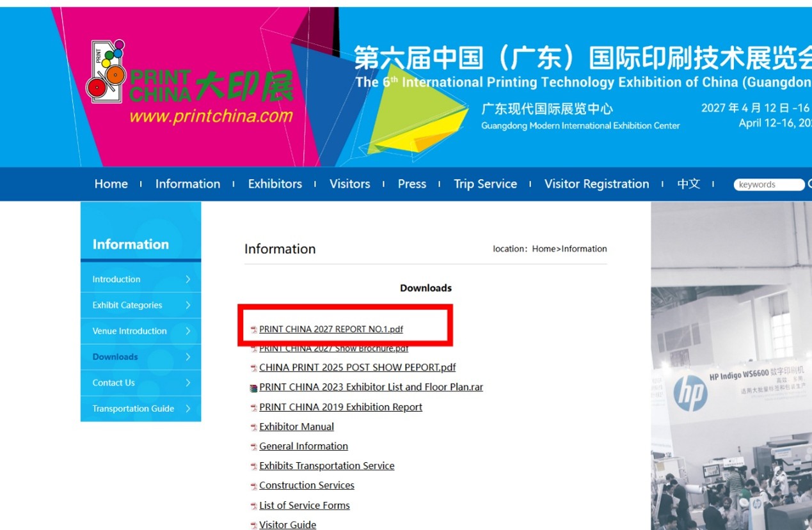Download PRINT CHINA 2023 Exhibitor List and Floor Plan.rar

[371, 387]
